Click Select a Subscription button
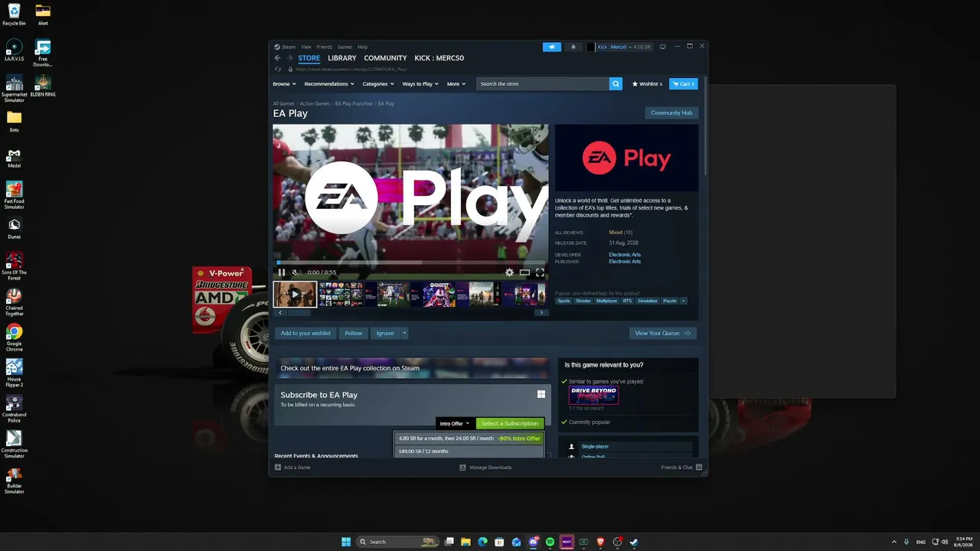This screenshot has height=551, width=980. (510, 423)
